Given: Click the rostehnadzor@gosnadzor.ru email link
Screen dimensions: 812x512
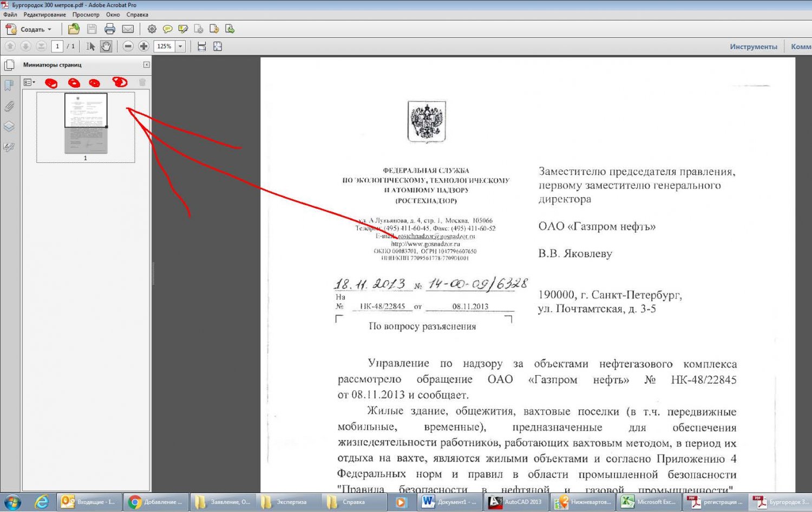Looking at the screenshot, I should pyautogui.click(x=436, y=237).
